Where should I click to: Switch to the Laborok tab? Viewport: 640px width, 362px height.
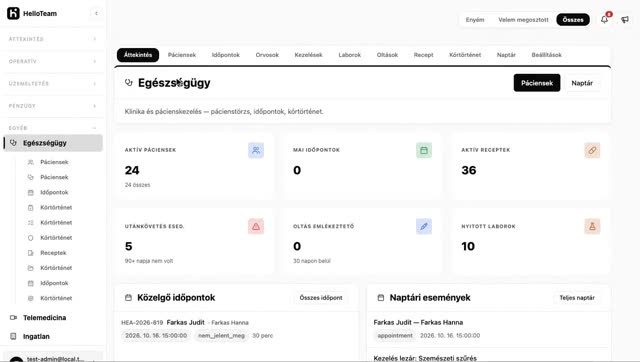coord(350,55)
